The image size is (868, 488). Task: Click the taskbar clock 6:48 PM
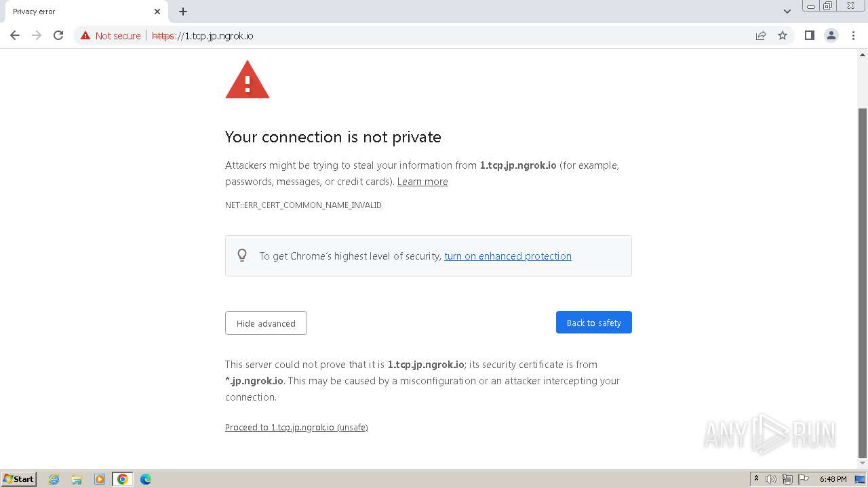833,479
